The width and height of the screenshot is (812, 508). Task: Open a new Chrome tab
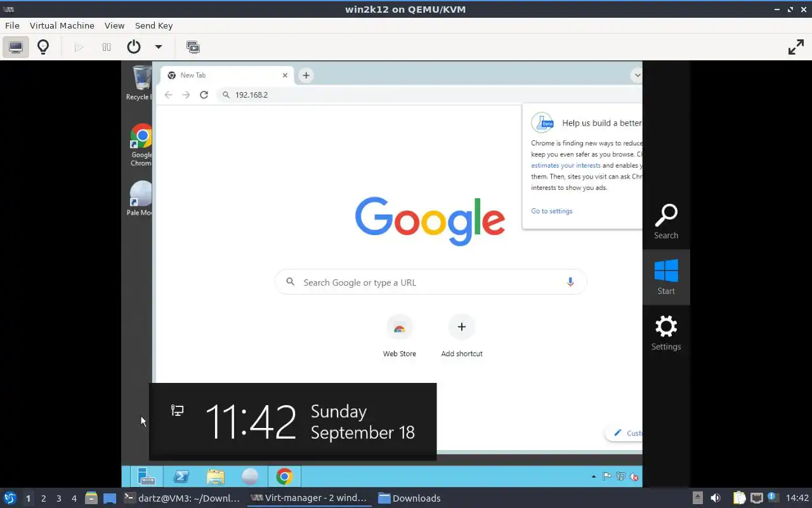306,75
